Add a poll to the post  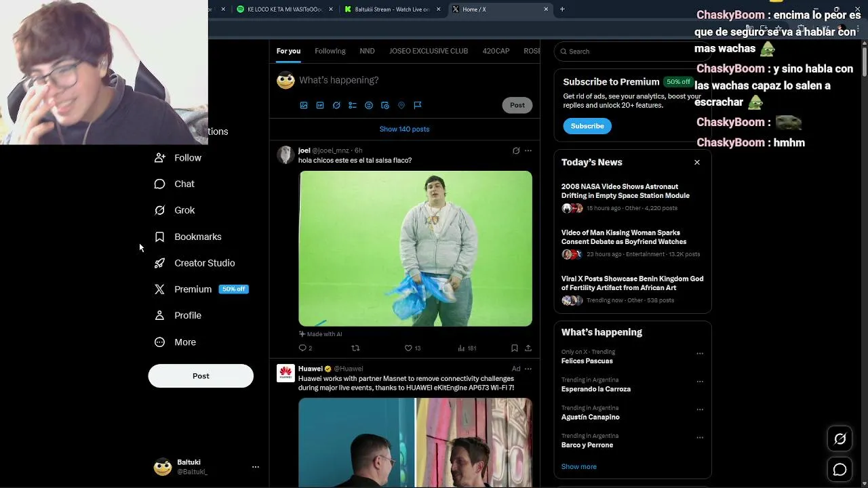[353, 105]
